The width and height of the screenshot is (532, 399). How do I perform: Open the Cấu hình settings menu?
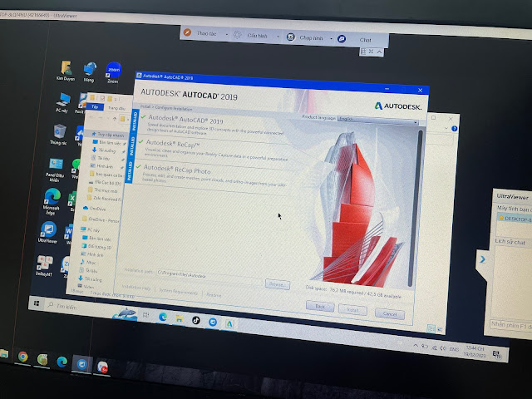coord(257,36)
